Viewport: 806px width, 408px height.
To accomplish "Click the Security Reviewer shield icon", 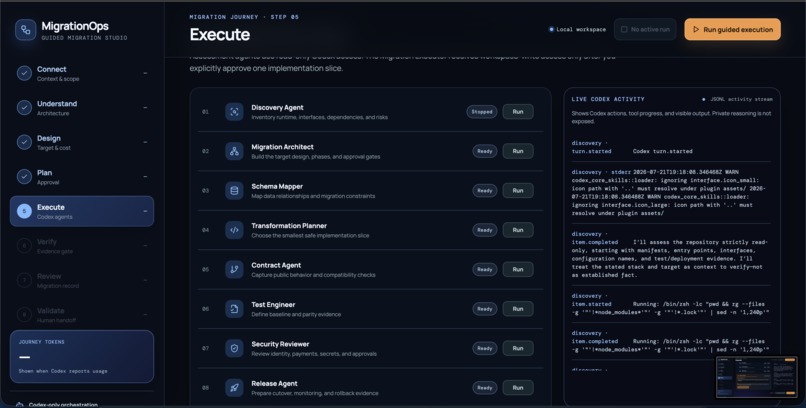I will [234, 348].
